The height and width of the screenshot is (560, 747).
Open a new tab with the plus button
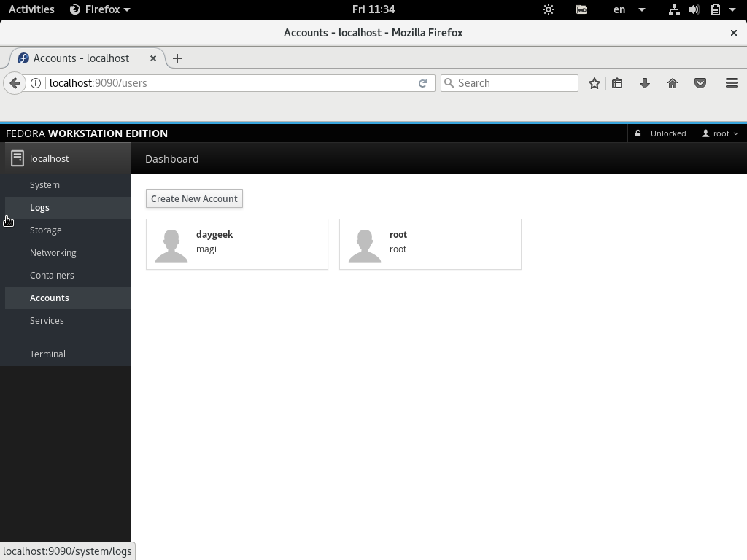tap(177, 58)
